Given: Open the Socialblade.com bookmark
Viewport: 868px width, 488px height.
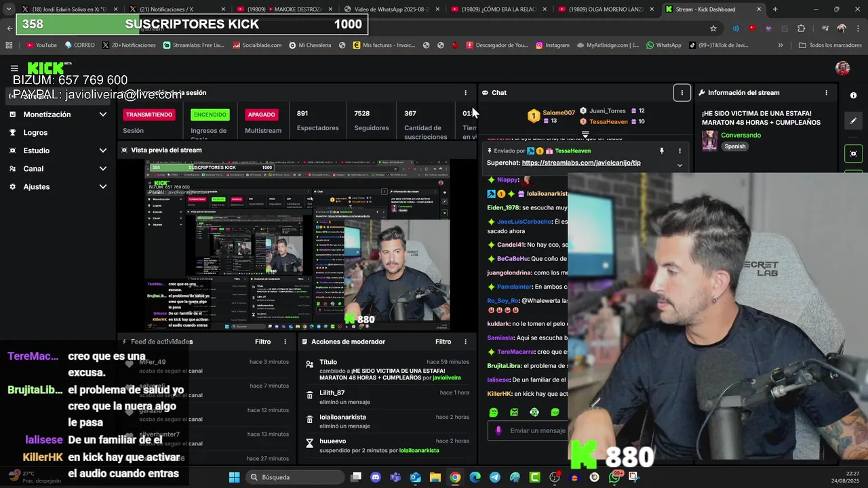Looking at the screenshot, I should (257, 45).
